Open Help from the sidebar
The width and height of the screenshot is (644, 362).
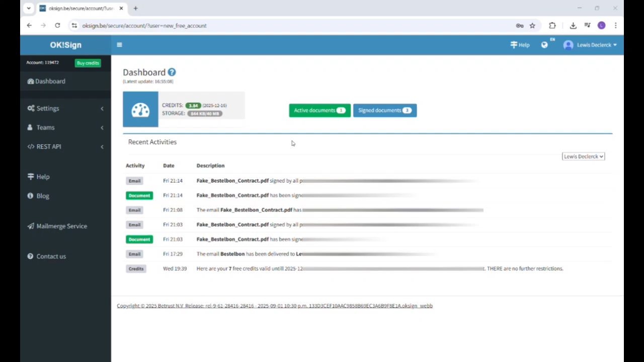pos(43,176)
